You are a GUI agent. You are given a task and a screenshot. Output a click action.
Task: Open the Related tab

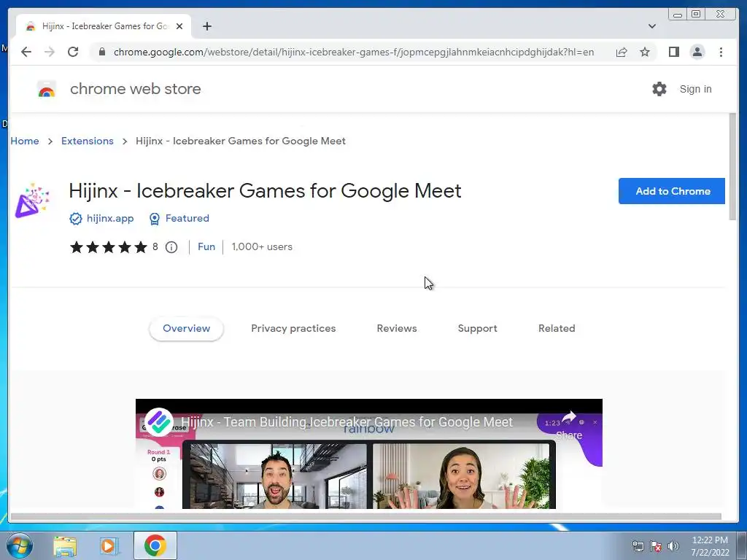pyautogui.click(x=557, y=328)
